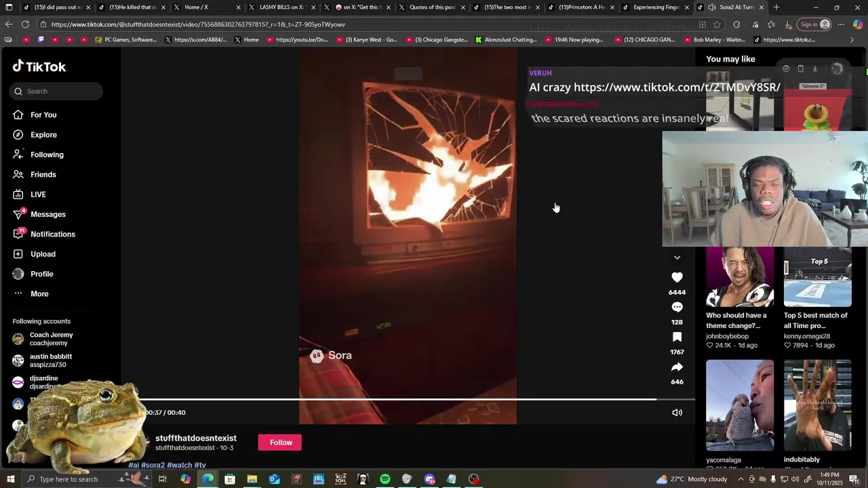The width and height of the screenshot is (868, 488).
Task: Expand the More options menu
Action: [x=39, y=294]
